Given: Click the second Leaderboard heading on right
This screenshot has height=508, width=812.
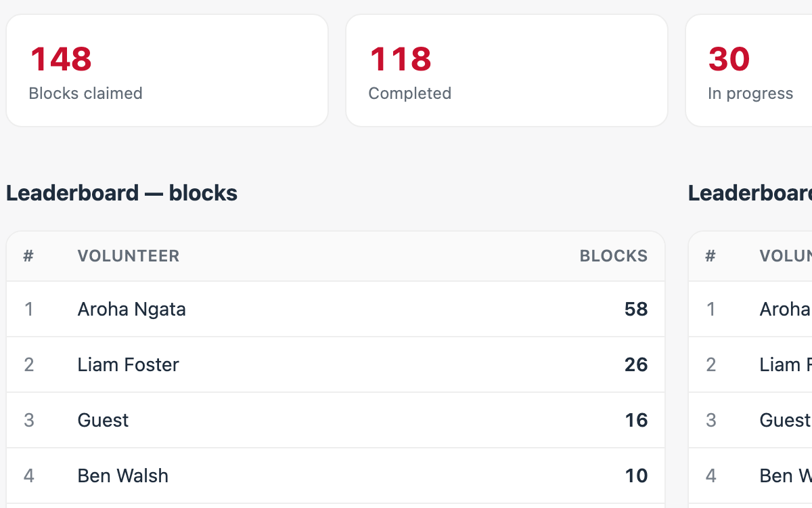Looking at the screenshot, I should (750, 193).
